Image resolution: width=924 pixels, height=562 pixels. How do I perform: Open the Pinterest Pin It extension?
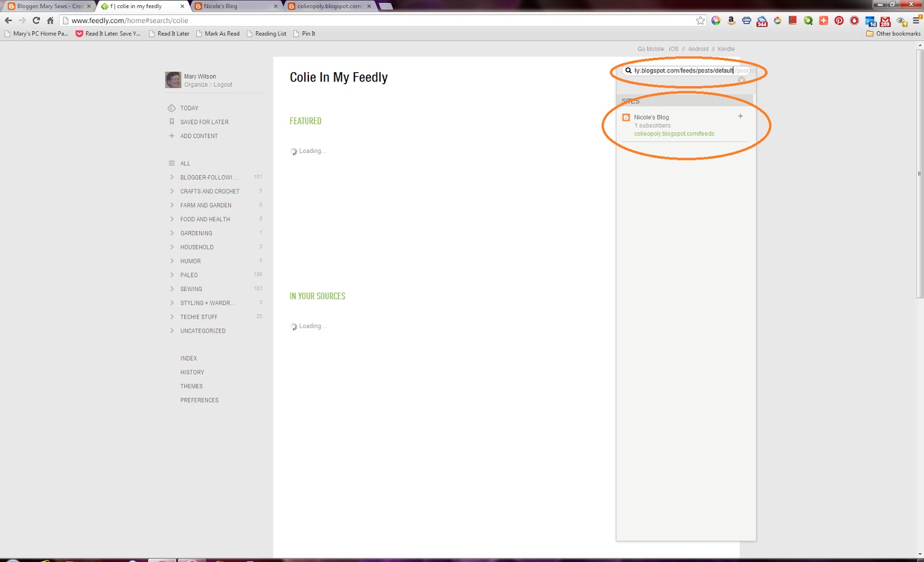(839, 21)
